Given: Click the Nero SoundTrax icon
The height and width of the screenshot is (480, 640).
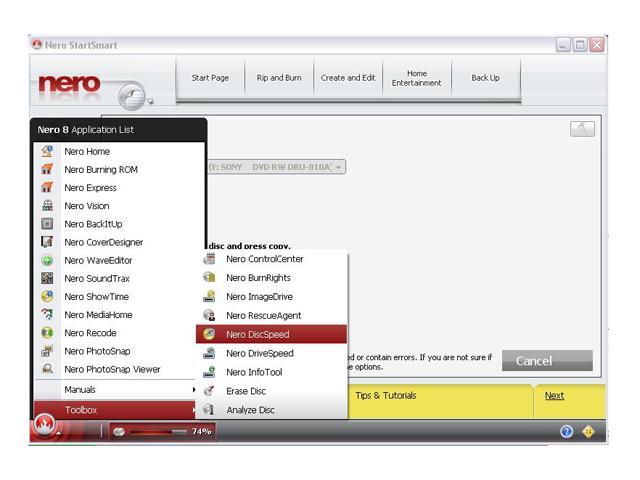Looking at the screenshot, I should pyautogui.click(x=47, y=278).
